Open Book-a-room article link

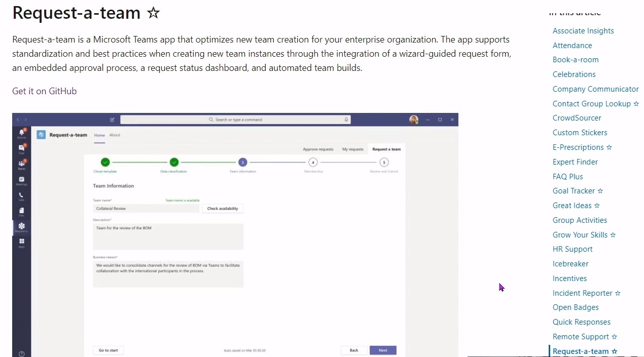576,60
